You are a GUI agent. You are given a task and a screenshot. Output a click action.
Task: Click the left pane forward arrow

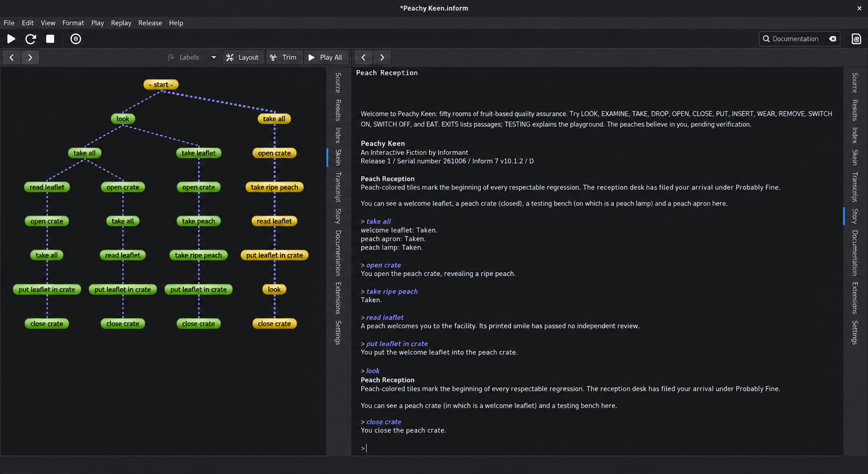[30, 57]
